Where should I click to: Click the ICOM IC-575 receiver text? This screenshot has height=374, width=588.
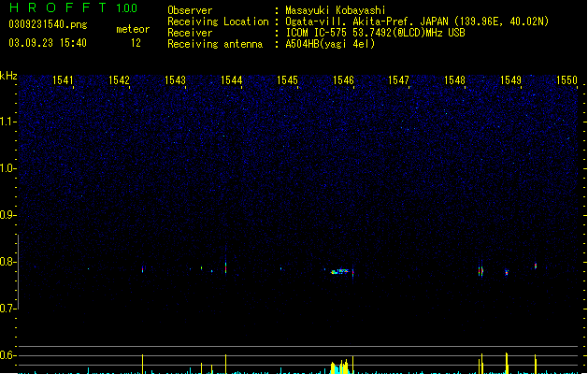coord(376,33)
